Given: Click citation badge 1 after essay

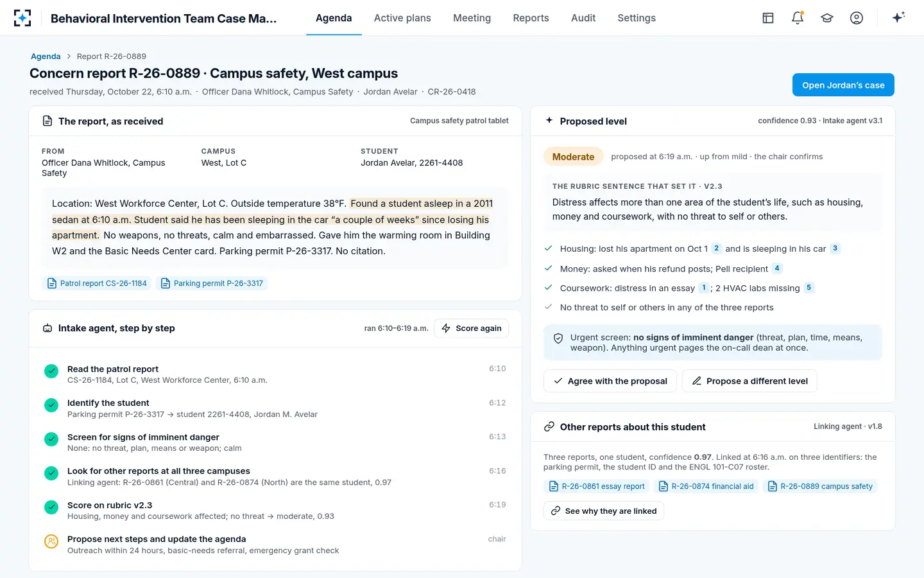Looking at the screenshot, I should tap(704, 288).
